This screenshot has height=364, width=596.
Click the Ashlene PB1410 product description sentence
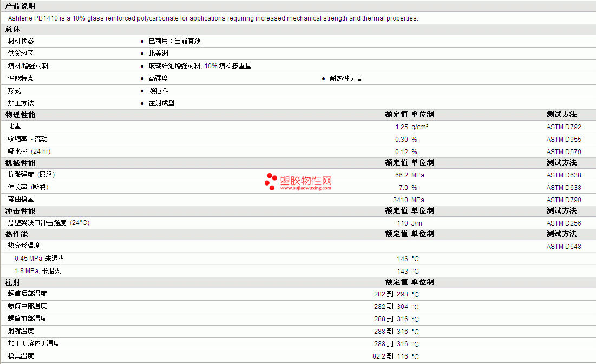[x=213, y=18]
